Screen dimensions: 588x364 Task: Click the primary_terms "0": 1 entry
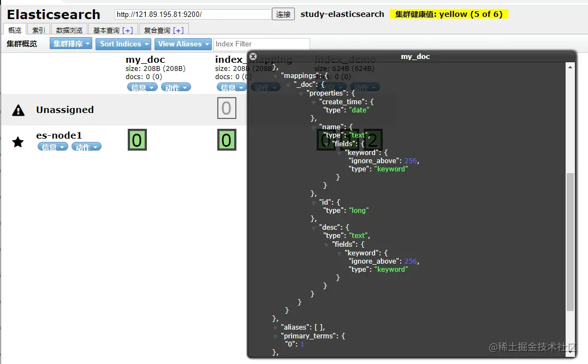pos(294,344)
